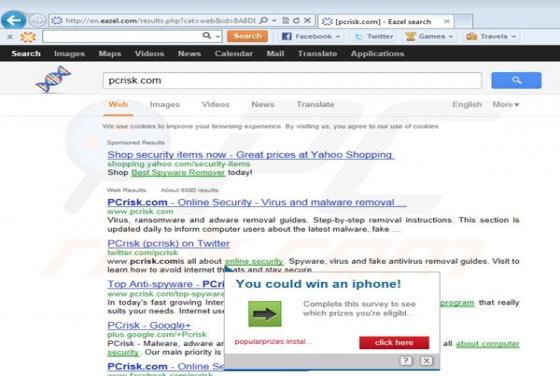Viewport: 560px width, 376px height.
Task: Expand the More dropdown
Action: [x=506, y=105]
